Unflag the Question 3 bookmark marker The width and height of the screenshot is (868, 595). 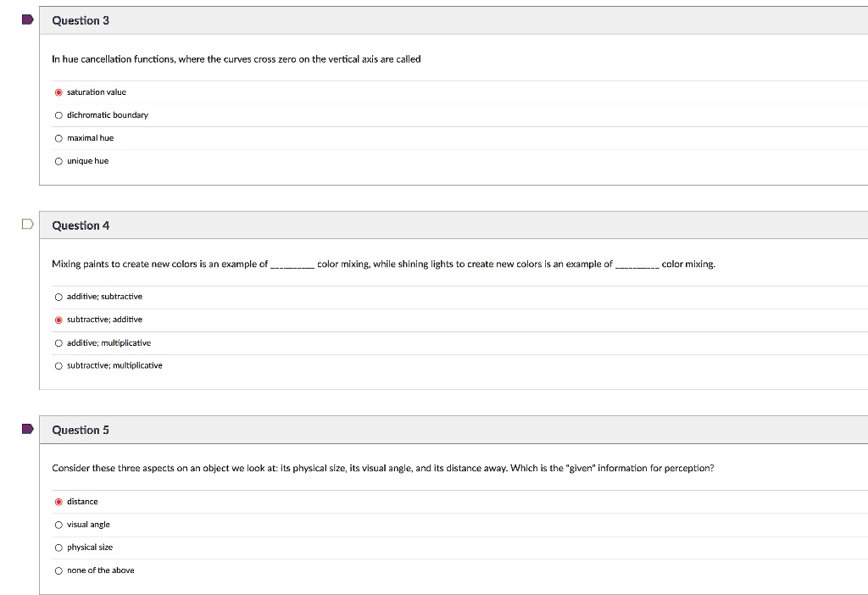click(26, 19)
